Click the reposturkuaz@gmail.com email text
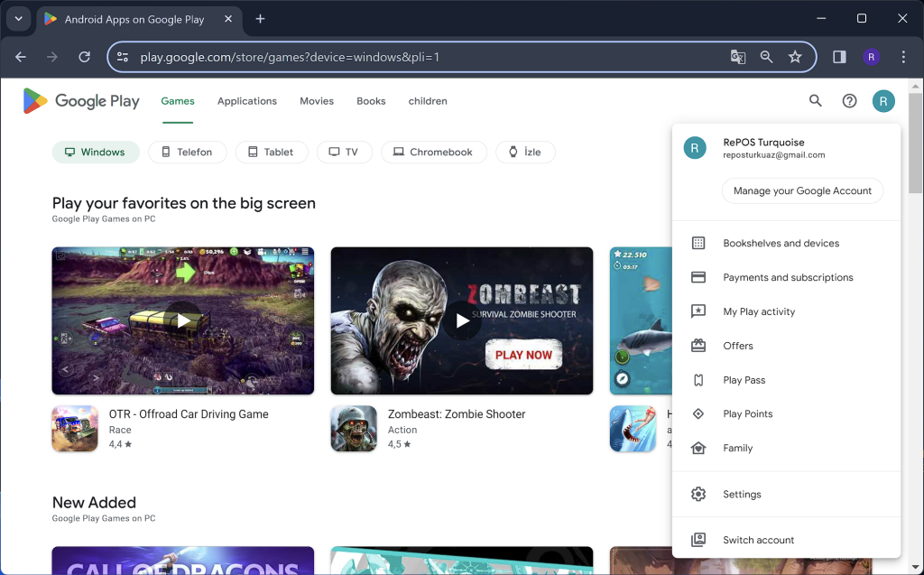Screen dimensions: 924x575 pyautogui.click(x=773, y=155)
